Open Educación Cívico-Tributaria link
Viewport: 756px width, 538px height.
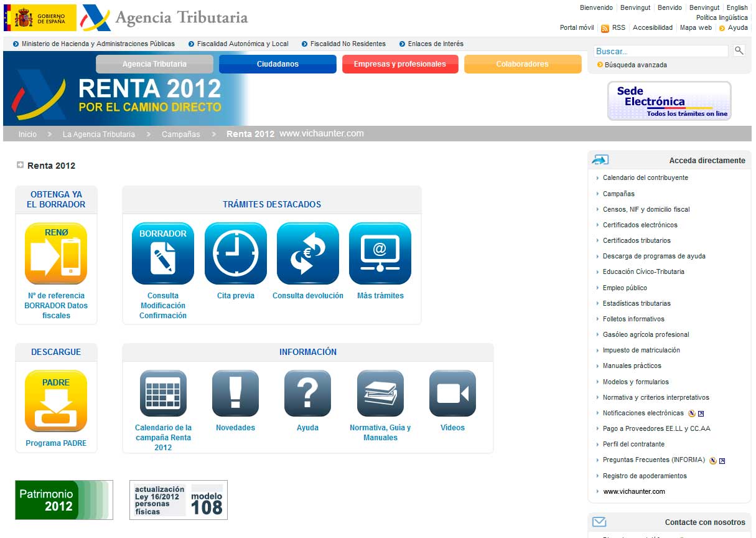click(643, 271)
